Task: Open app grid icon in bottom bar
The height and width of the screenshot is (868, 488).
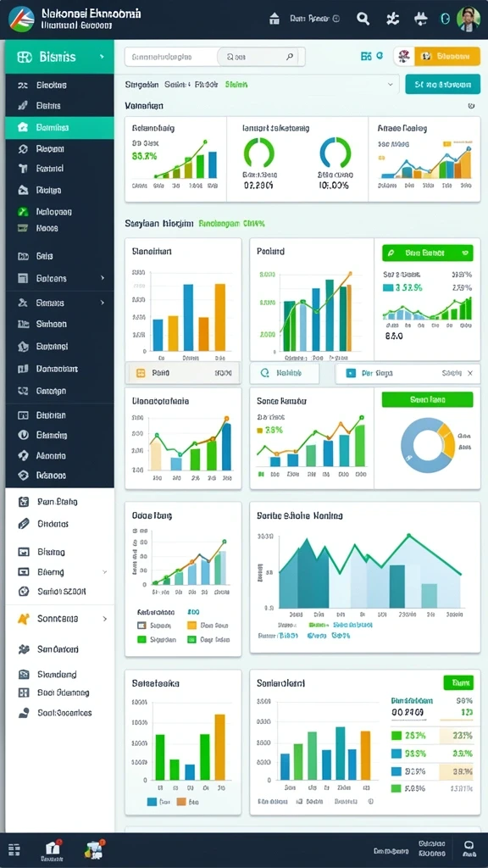Action: pyautogui.click(x=14, y=849)
